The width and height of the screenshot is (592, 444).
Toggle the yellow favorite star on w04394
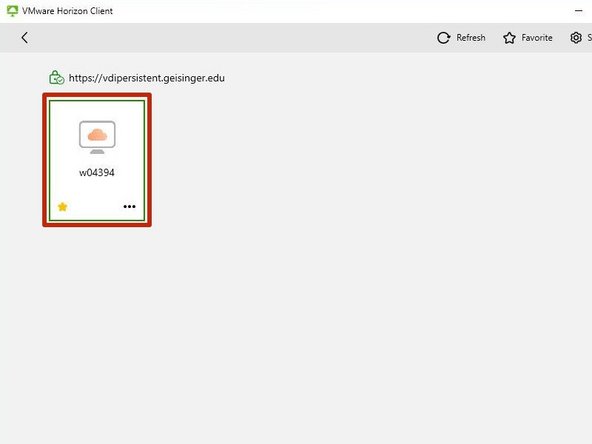(x=62, y=207)
